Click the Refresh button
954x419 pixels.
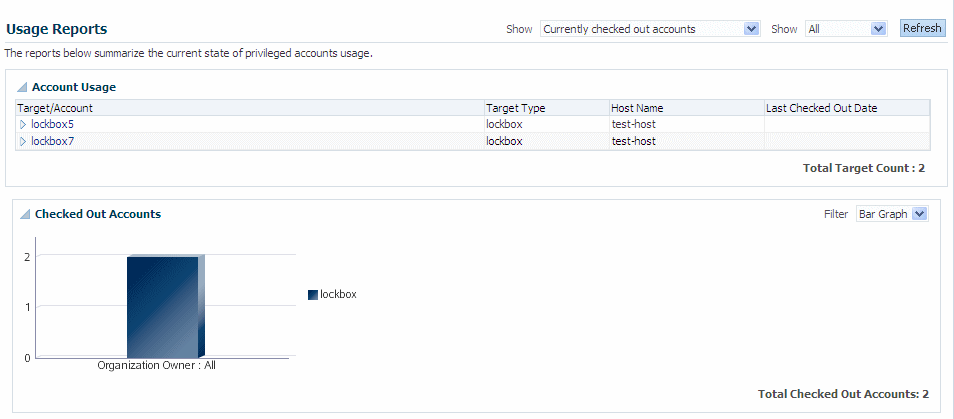click(x=922, y=29)
